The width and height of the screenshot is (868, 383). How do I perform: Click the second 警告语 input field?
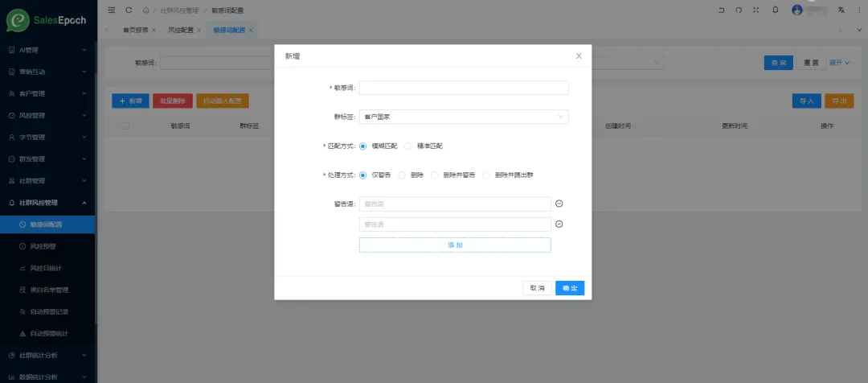tap(455, 224)
